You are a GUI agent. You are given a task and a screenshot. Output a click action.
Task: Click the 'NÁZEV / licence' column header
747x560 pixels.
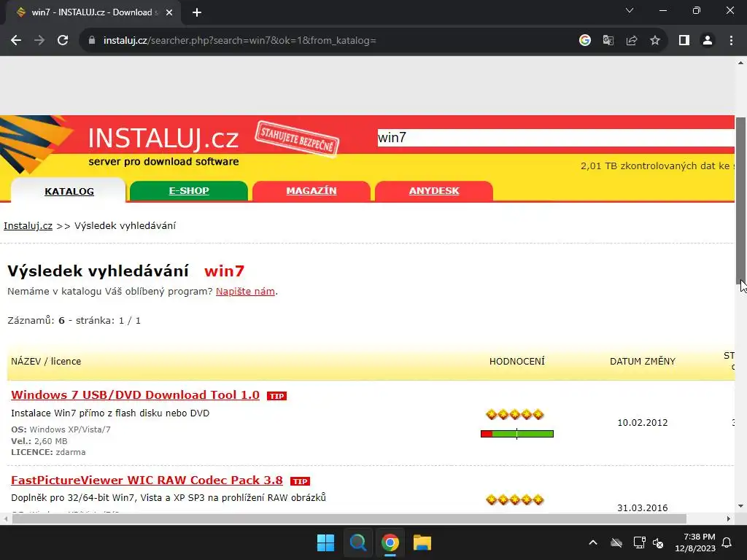[x=46, y=362]
